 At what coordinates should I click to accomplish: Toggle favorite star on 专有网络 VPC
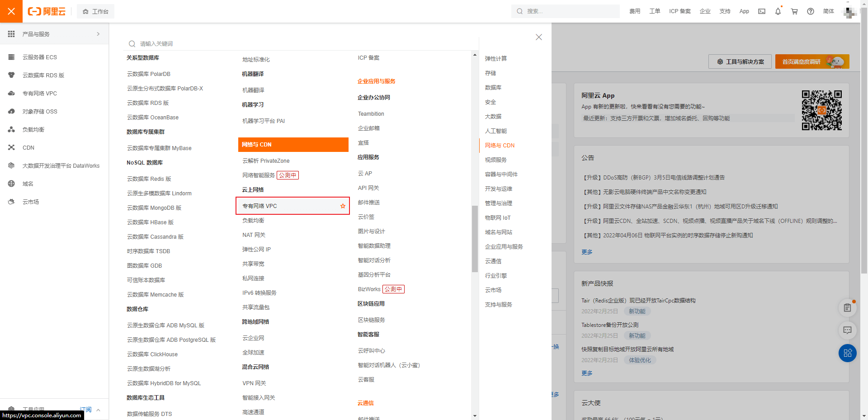click(343, 206)
